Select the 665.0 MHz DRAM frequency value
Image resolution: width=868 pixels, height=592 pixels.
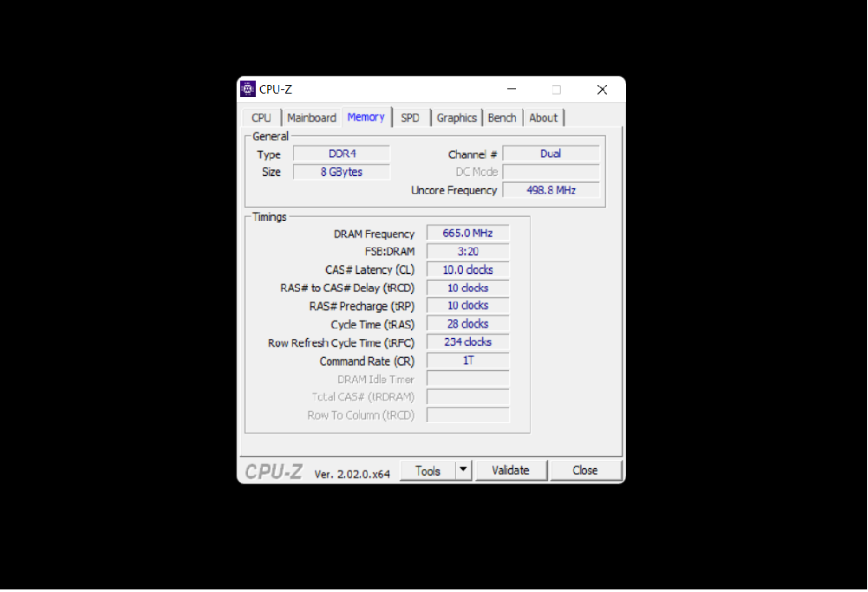point(467,233)
